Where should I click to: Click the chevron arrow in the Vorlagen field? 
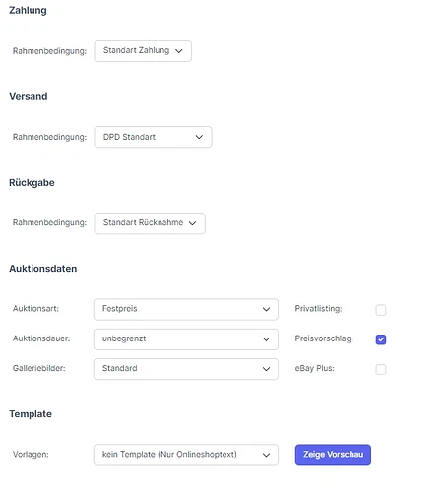click(266, 455)
